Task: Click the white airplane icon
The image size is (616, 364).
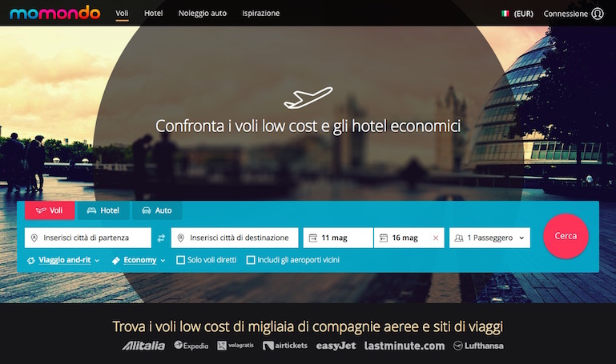Action: (x=308, y=98)
